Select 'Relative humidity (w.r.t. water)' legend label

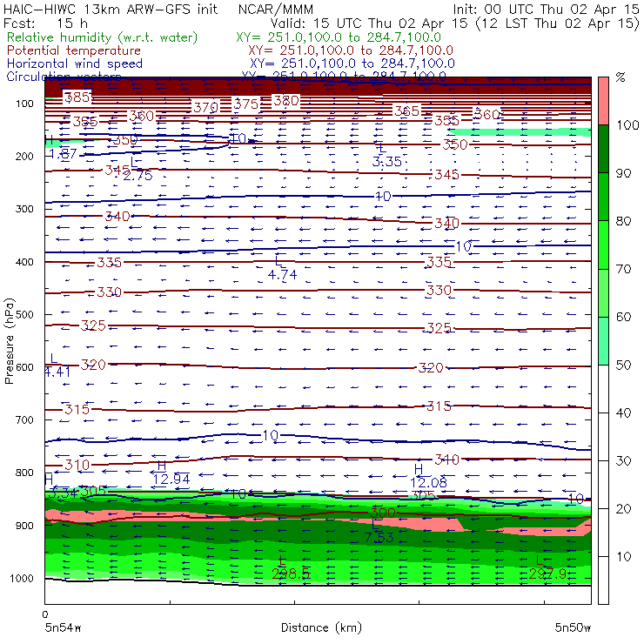coord(103,37)
